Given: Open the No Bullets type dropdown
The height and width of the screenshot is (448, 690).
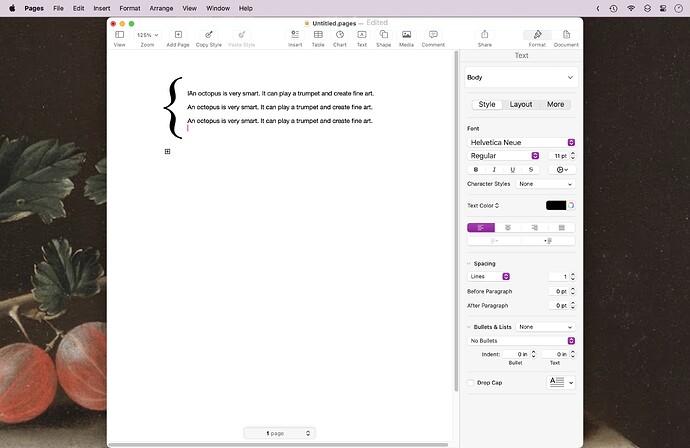Looking at the screenshot, I should pos(521,341).
